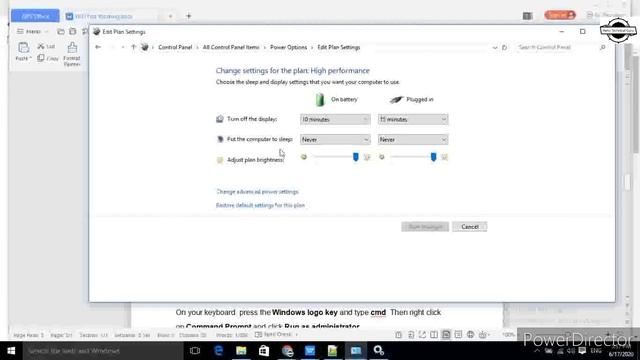640x360 pixels.
Task: Go up one level with the up arrow
Action: (x=133, y=47)
